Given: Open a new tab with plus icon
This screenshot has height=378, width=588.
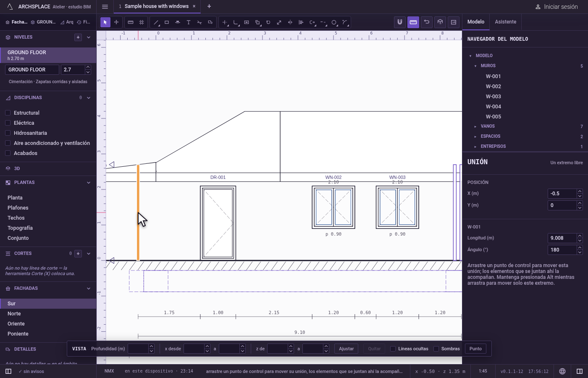Looking at the screenshot, I should (209, 6).
